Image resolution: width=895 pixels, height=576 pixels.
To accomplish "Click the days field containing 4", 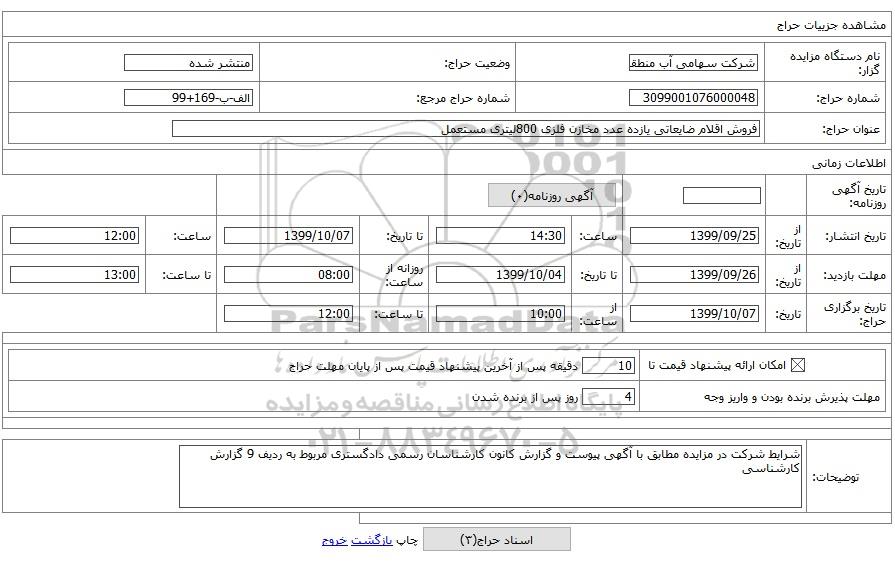I will 608,396.
